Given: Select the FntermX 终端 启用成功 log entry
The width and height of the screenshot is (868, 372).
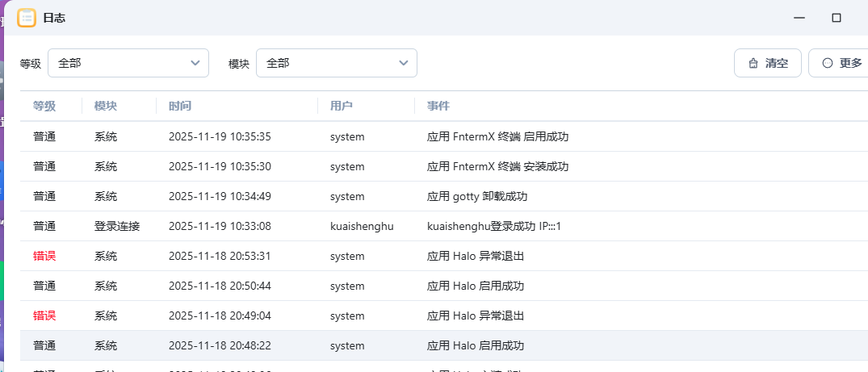Looking at the screenshot, I should (x=497, y=137).
